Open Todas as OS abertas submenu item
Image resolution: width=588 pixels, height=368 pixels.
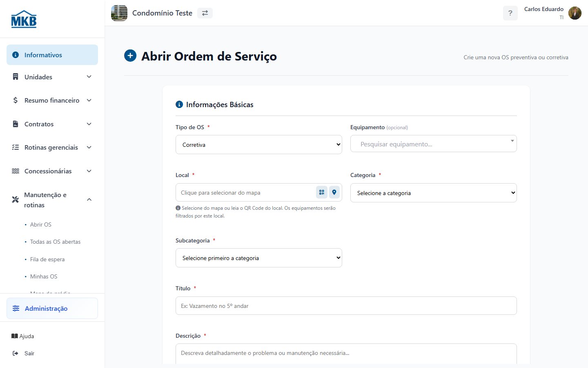pos(55,242)
